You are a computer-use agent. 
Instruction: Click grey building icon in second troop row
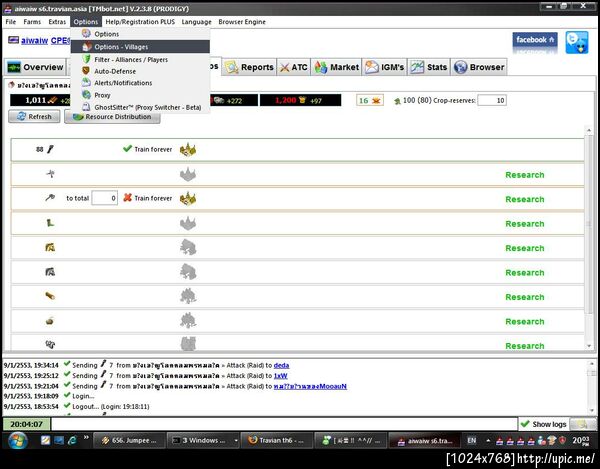point(188,174)
